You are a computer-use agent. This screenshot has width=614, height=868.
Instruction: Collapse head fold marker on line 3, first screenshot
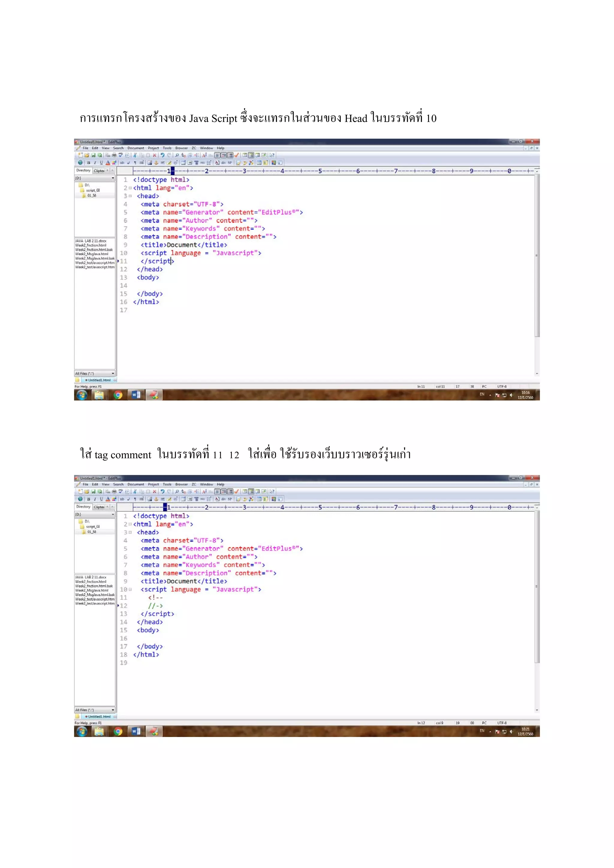pyautogui.click(x=130, y=196)
